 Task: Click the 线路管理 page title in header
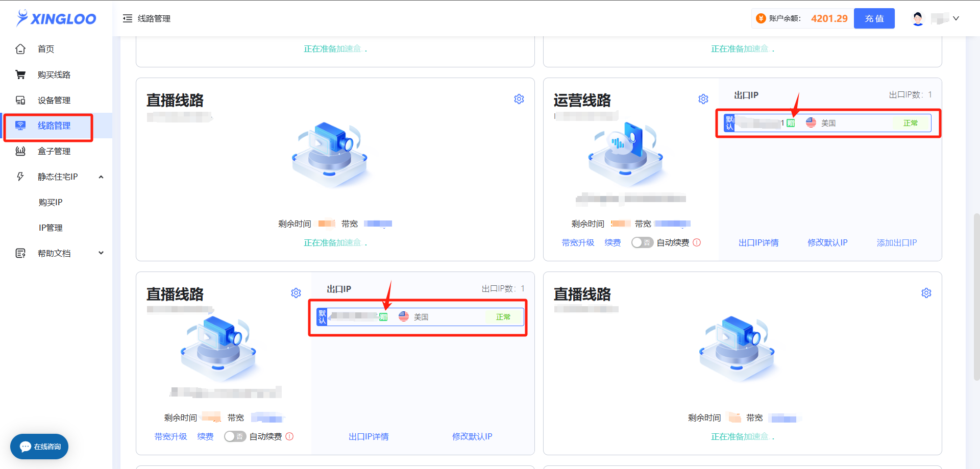point(154,18)
